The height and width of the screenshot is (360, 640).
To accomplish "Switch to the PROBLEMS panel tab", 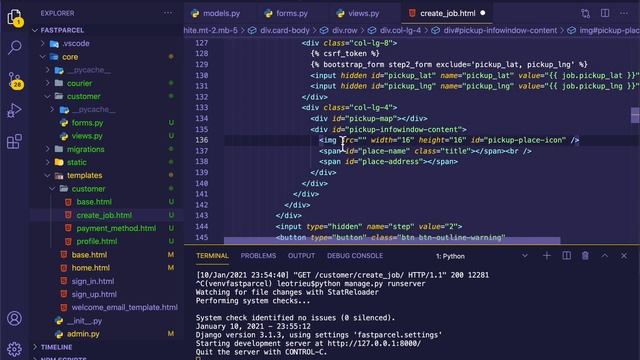I will click(258, 256).
